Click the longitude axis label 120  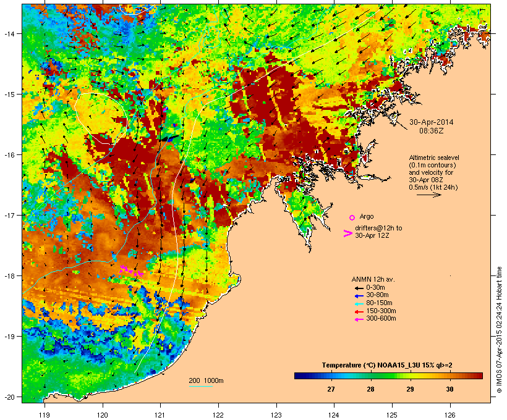[x=103, y=415]
